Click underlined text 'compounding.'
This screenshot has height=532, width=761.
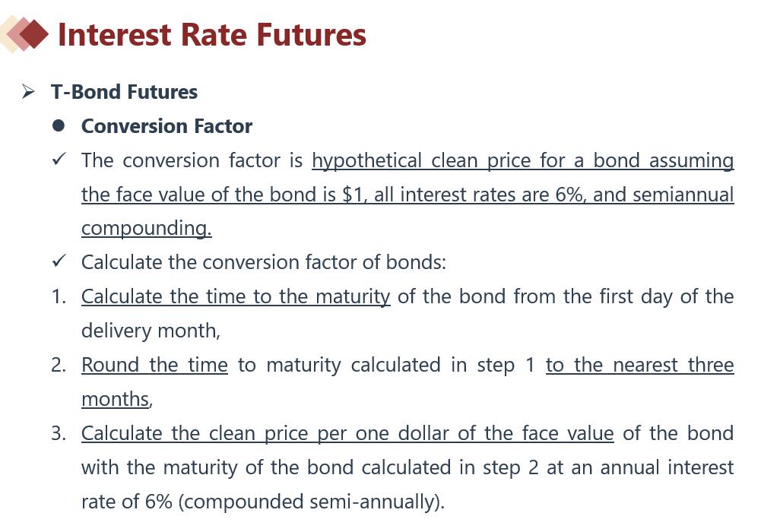point(147,229)
